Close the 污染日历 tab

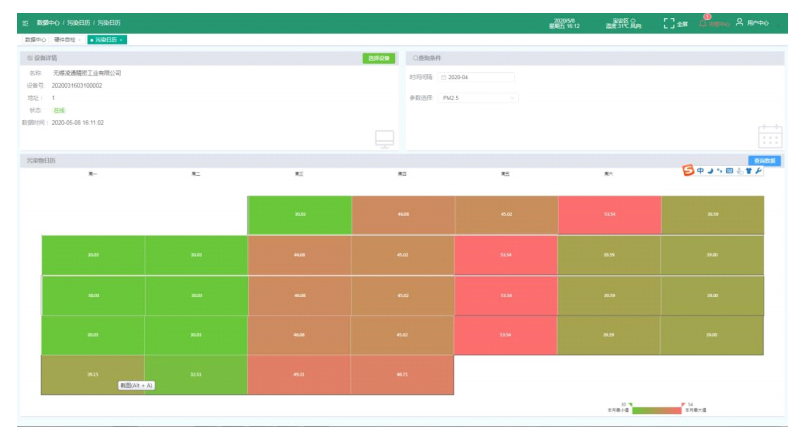tap(121, 39)
